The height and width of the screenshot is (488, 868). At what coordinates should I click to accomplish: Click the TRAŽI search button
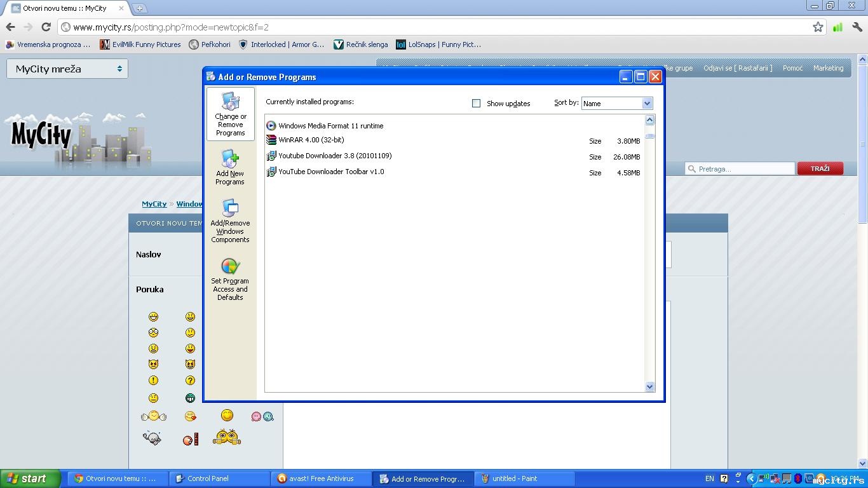pos(820,168)
